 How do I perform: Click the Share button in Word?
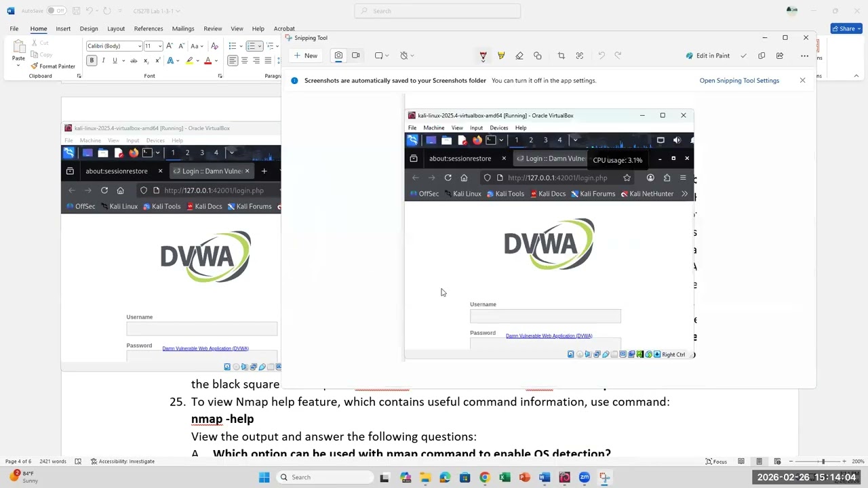[x=846, y=28]
